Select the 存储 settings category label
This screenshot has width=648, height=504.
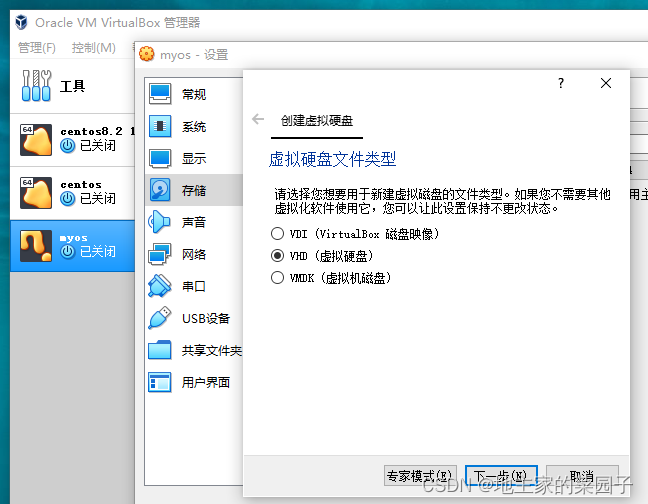pos(194,190)
